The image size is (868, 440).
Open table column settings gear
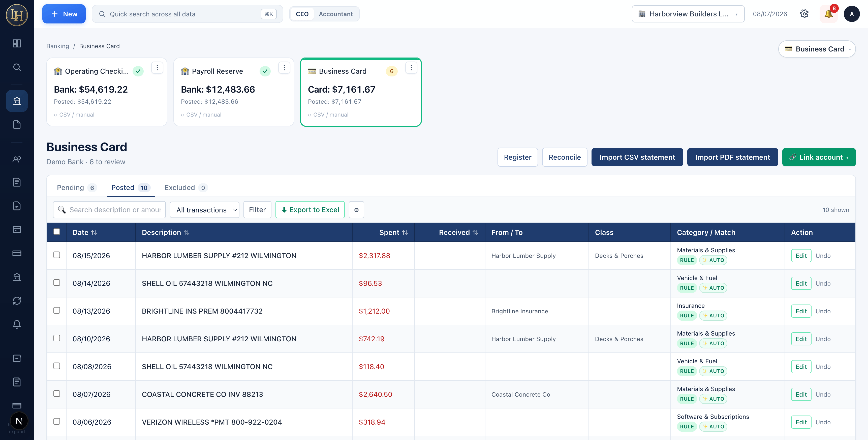(x=356, y=210)
